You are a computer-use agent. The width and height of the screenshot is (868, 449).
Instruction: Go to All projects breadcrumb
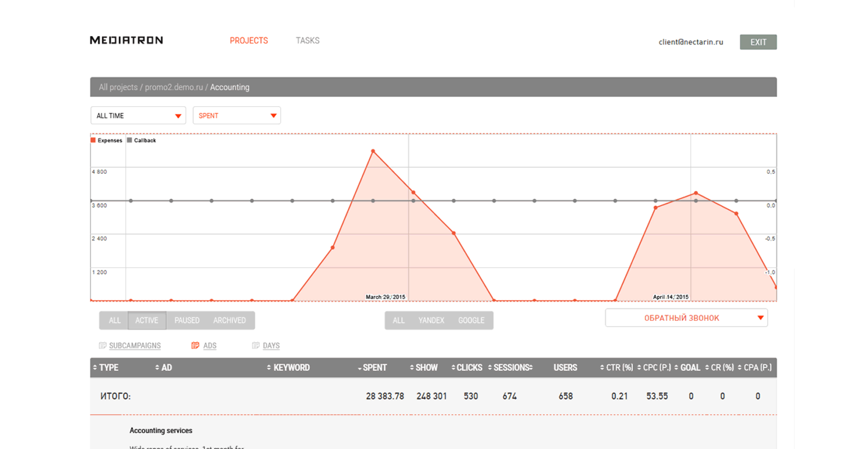118,87
